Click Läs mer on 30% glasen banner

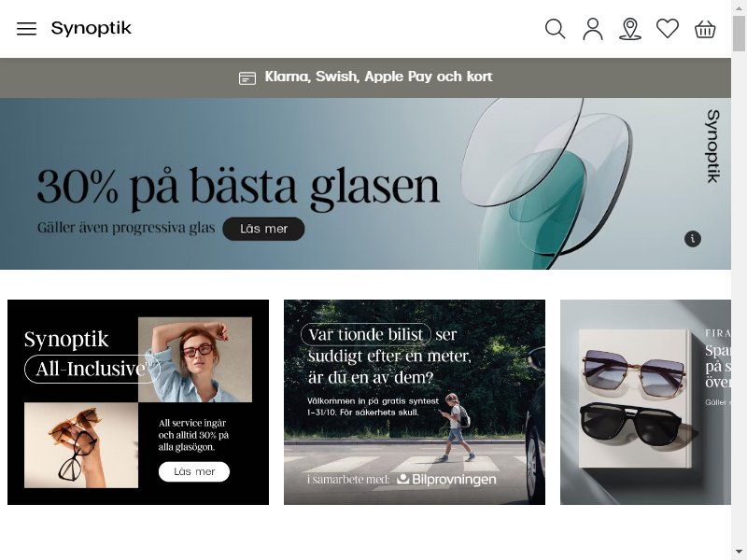(x=263, y=229)
